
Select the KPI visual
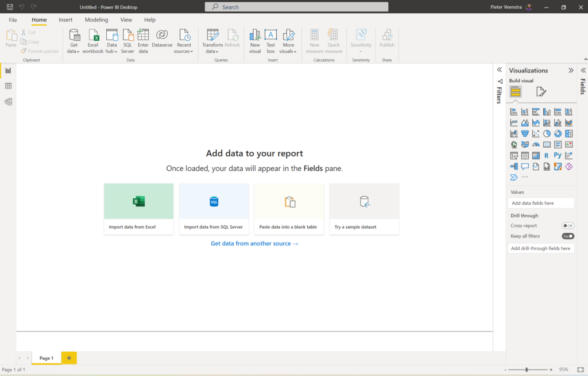coord(569,145)
